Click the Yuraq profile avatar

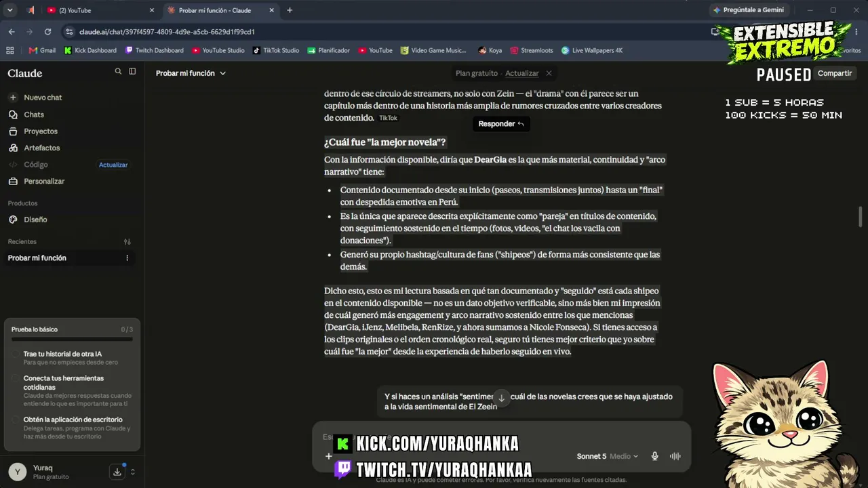click(18, 472)
